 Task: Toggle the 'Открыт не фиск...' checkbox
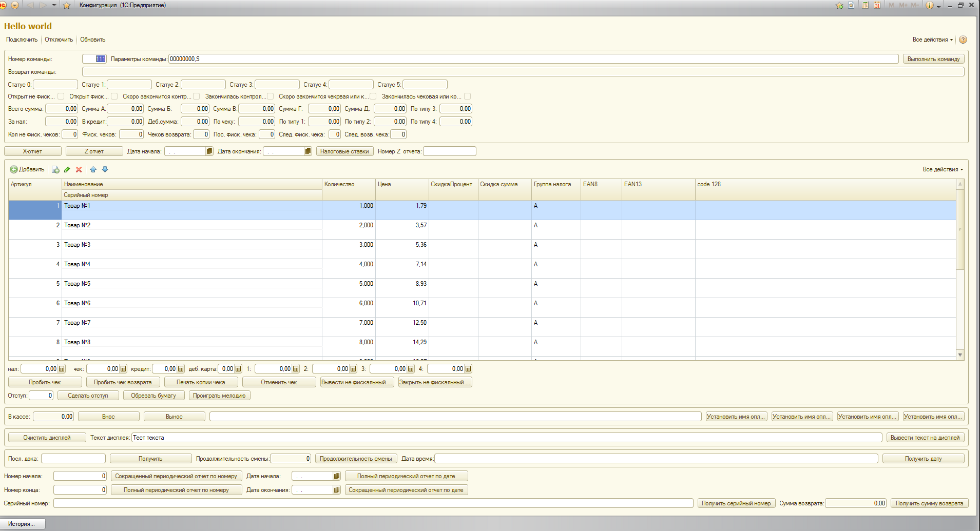pyautogui.click(x=61, y=96)
